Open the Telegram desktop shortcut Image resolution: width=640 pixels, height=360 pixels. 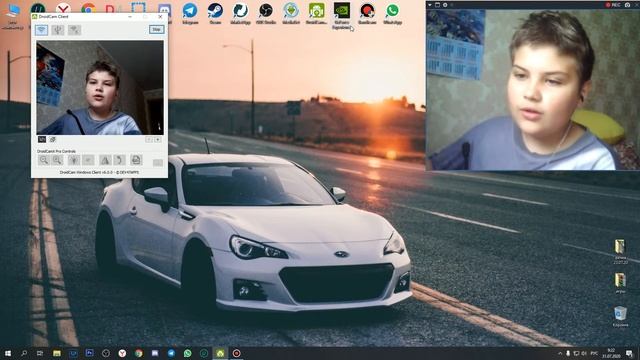coord(190,13)
